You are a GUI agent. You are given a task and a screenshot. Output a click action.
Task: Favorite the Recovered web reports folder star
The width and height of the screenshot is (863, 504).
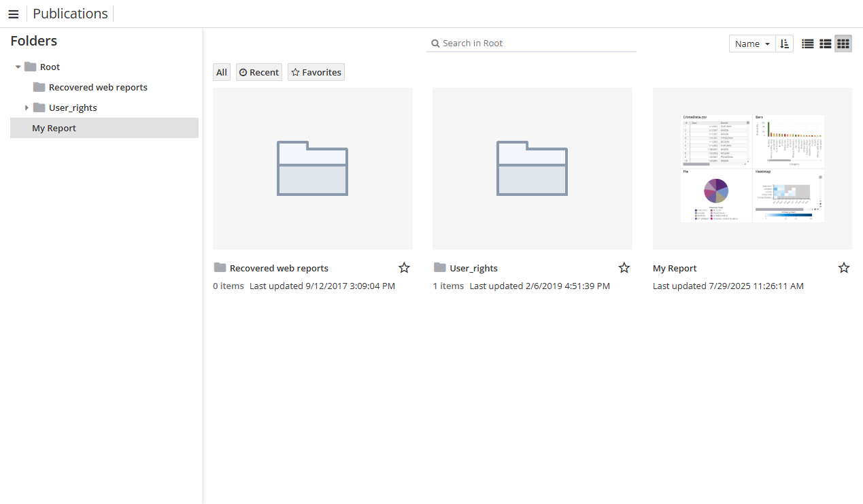[x=404, y=268]
